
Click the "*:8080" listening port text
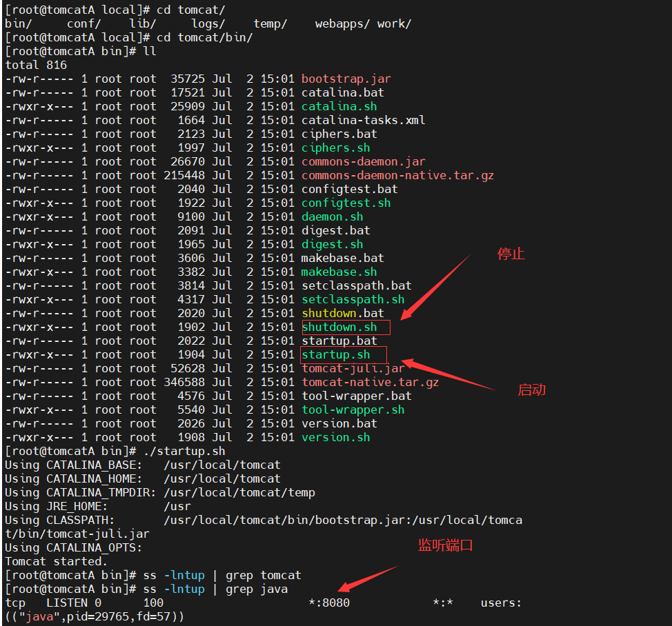[x=329, y=603]
